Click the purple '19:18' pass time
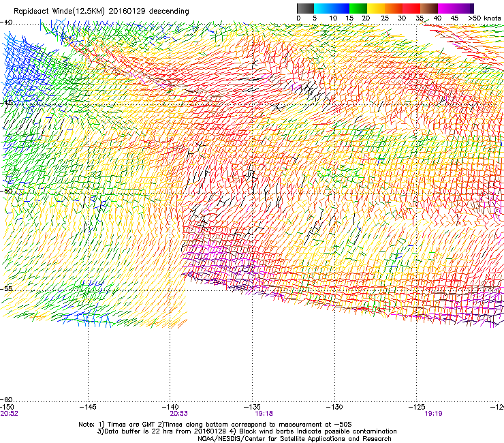 (264, 414)
